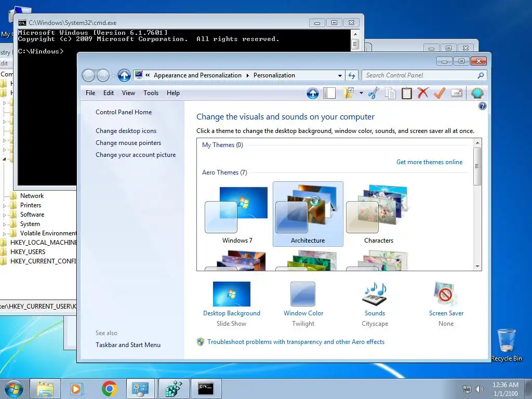Click themes list scroll down arrow
Screen dimensions: 532x399
477,267
